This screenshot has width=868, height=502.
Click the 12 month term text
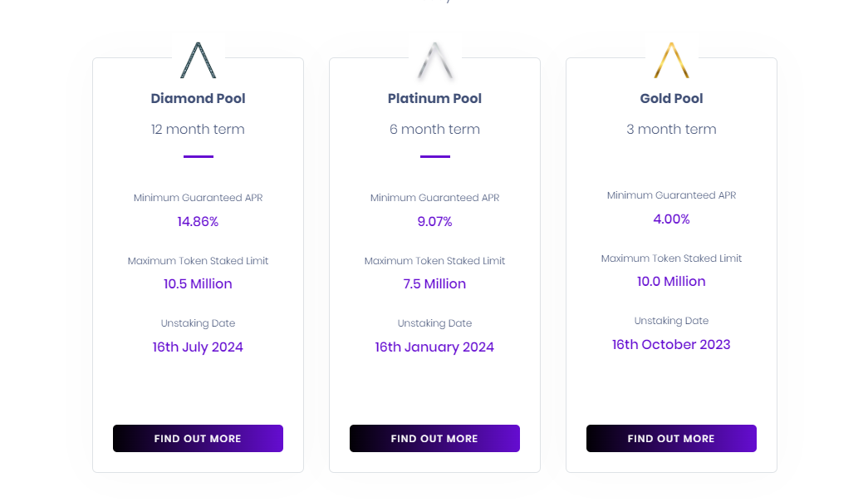coord(198,130)
